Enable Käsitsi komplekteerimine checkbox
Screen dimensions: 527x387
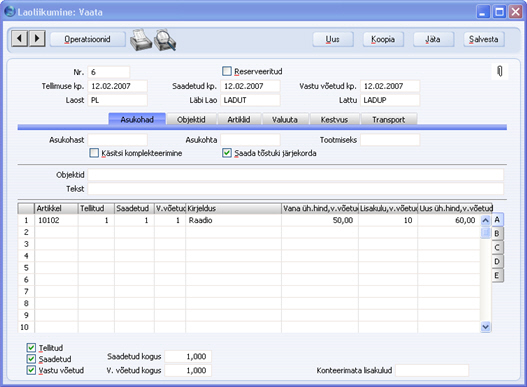[94, 153]
